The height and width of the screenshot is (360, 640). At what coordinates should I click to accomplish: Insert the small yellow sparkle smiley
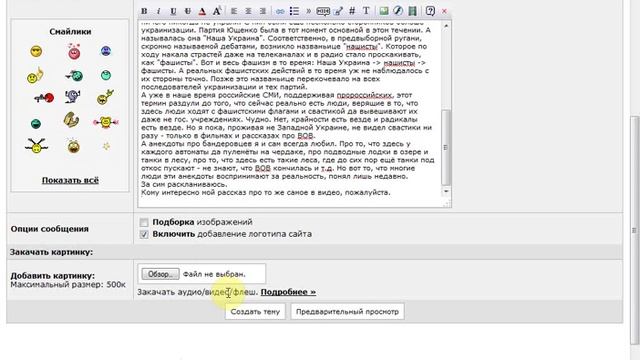click(x=106, y=146)
